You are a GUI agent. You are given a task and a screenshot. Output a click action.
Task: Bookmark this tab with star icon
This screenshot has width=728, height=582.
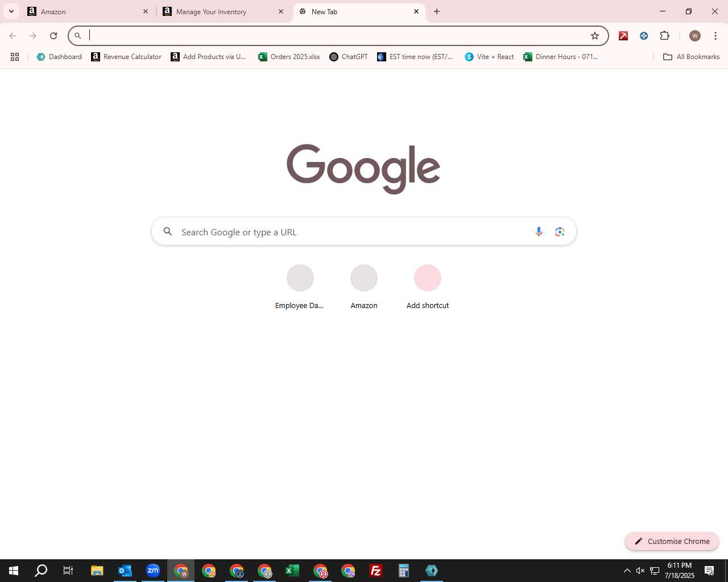(595, 36)
